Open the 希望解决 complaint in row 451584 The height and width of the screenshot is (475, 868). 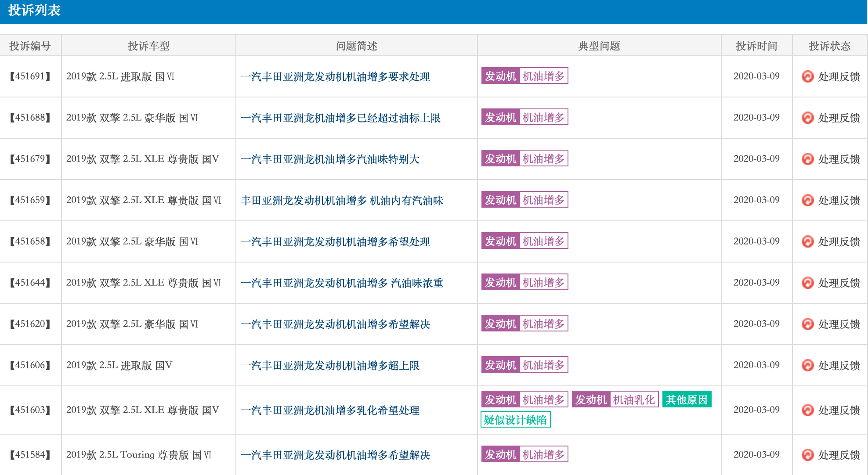point(335,455)
